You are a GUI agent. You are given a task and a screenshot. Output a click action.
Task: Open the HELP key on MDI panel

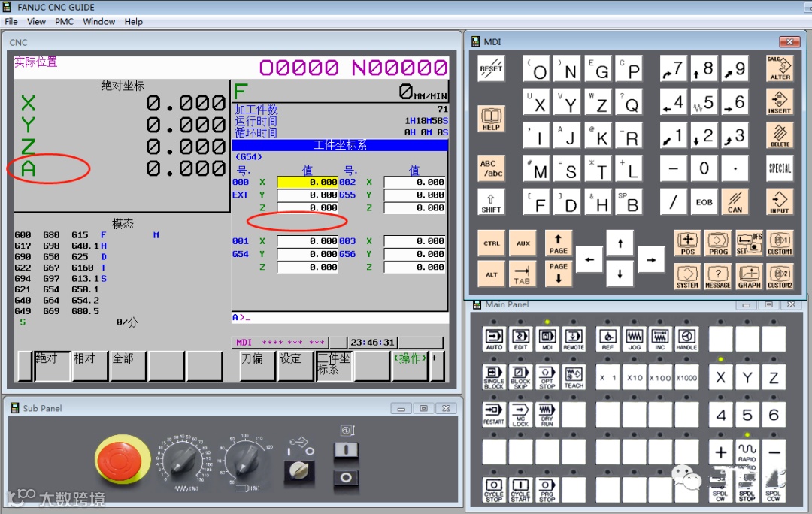point(491,119)
